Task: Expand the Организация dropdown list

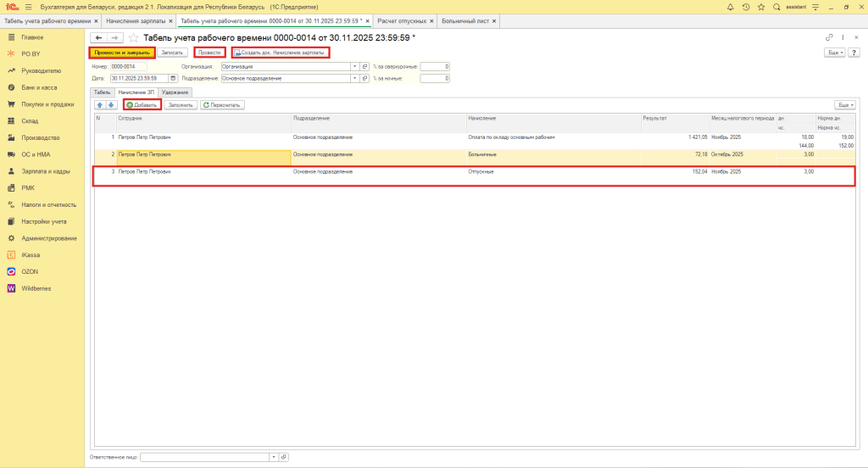Action: point(354,66)
